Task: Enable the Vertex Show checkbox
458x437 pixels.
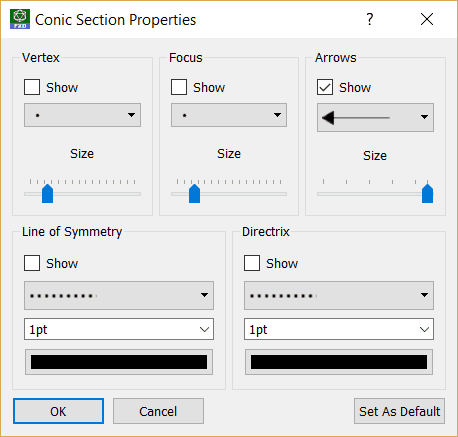Action: (x=32, y=87)
